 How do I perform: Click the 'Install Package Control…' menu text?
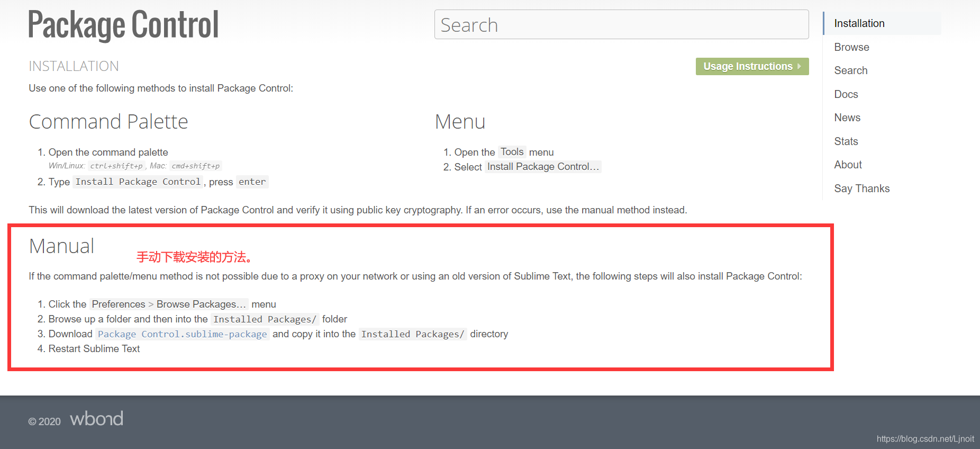(543, 167)
